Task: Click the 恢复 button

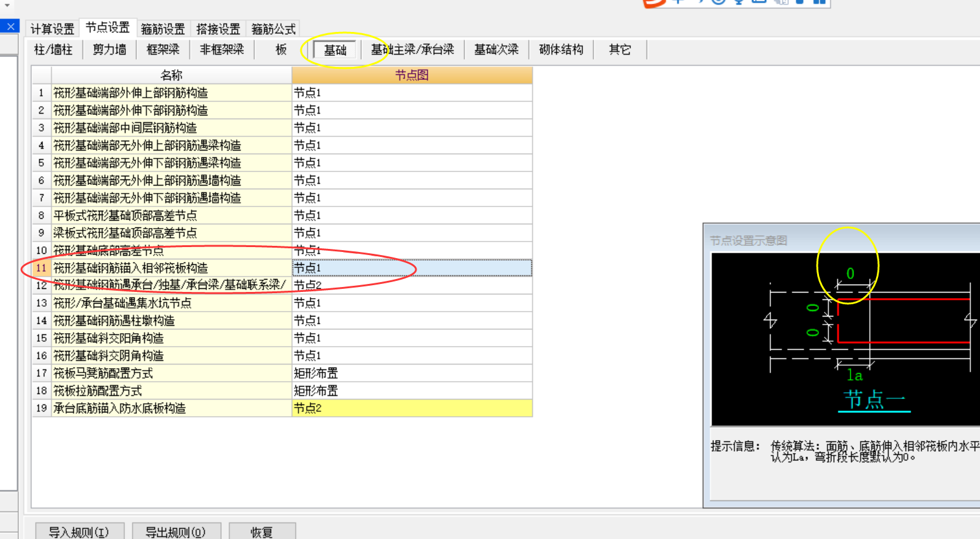Action: 262,532
